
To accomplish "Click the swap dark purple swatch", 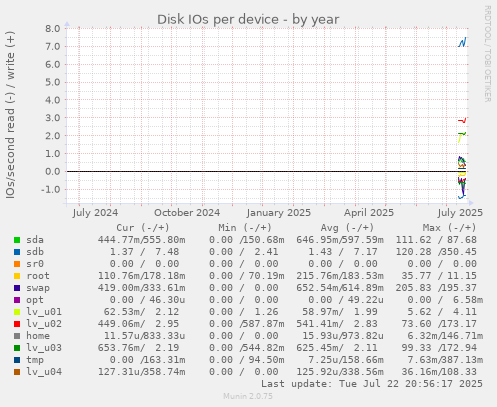I will 17,288.
